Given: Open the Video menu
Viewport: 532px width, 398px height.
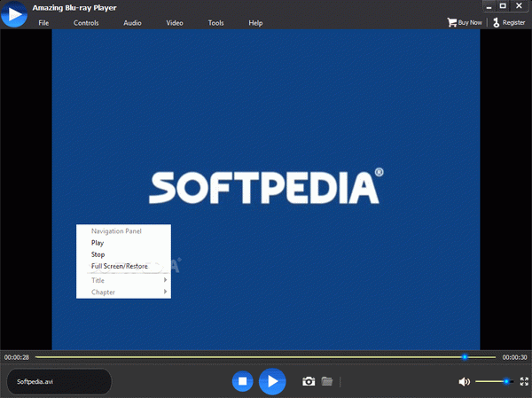Looking at the screenshot, I should (175, 23).
